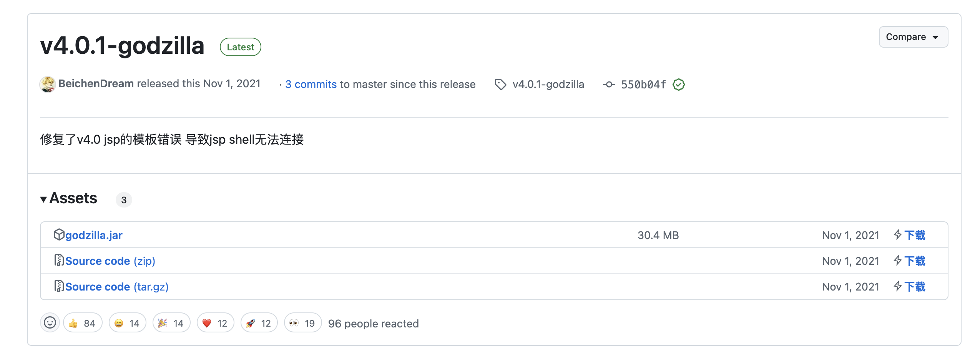
Task: Click the zip file icon for Source code (zip)
Action: [59, 261]
